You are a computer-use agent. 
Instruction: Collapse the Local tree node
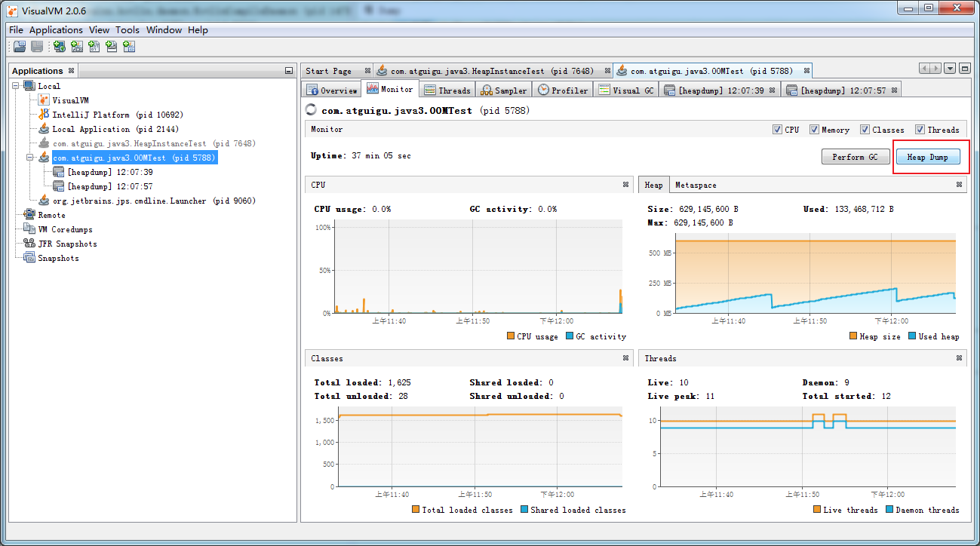point(17,86)
